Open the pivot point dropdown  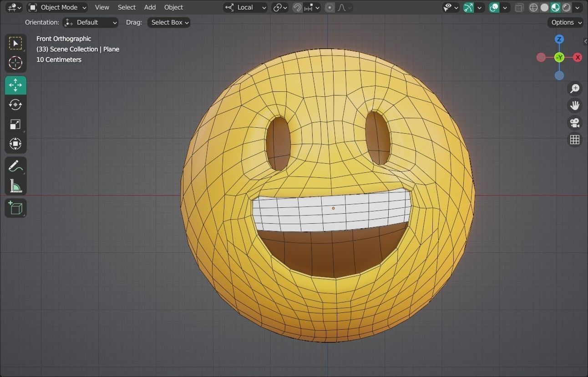click(280, 7)
